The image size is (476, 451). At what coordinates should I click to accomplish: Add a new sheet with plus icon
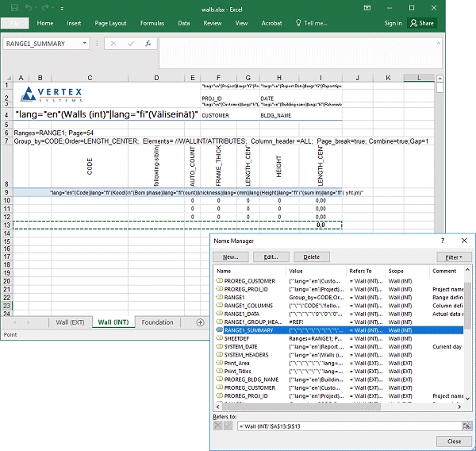coord(200,322)
